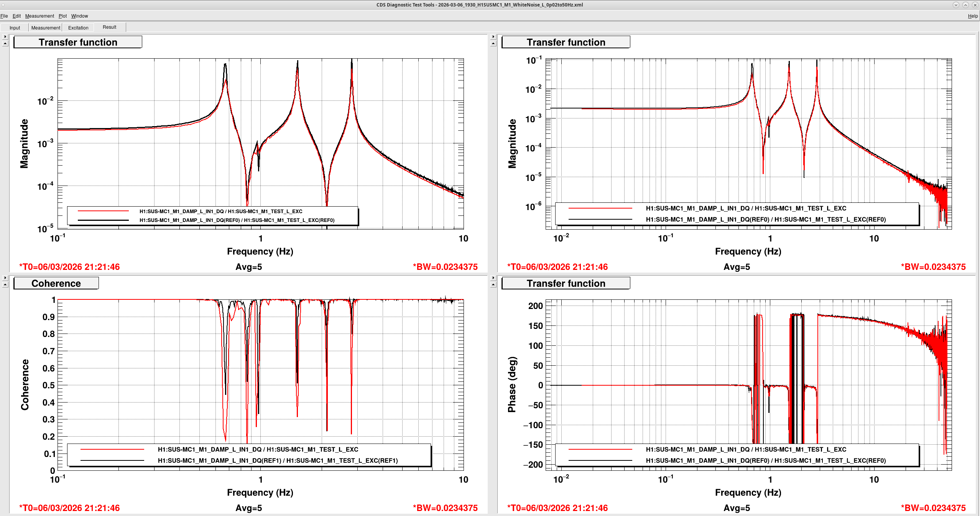This screenshot has height=516, width=980.
Task: Click the Phase (deg) axis label
Action: point(512,385)
